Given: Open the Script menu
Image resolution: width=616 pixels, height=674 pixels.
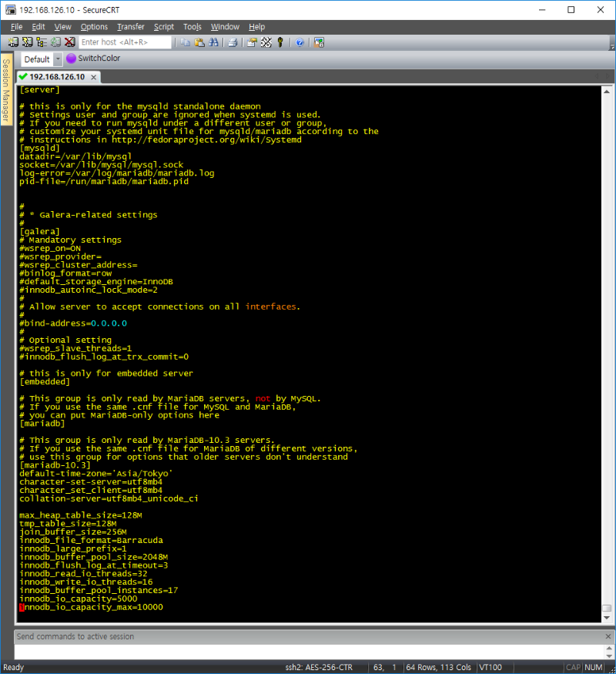Looking at the screenshot, I should 163,27.
